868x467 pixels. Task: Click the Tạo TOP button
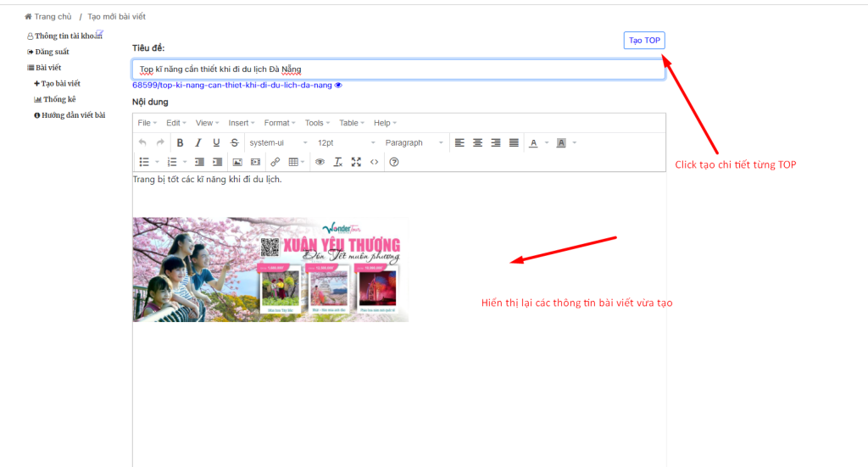pyautogui.click(x=644, y=41)
